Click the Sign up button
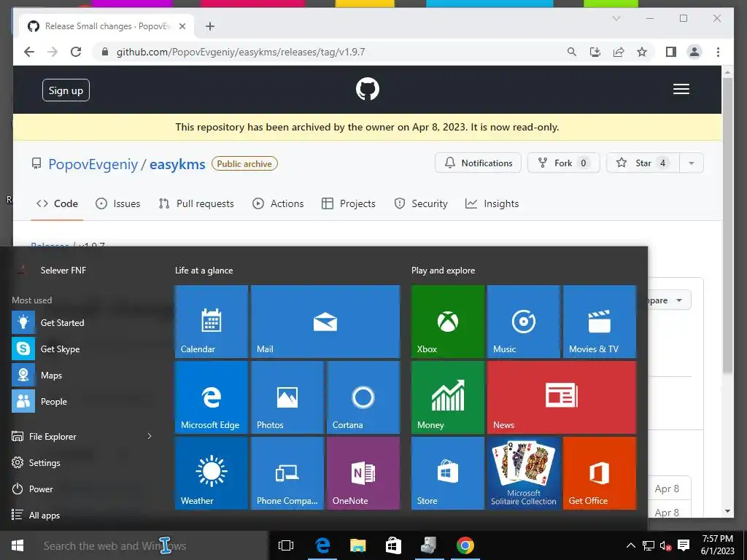 pos(66,90)
